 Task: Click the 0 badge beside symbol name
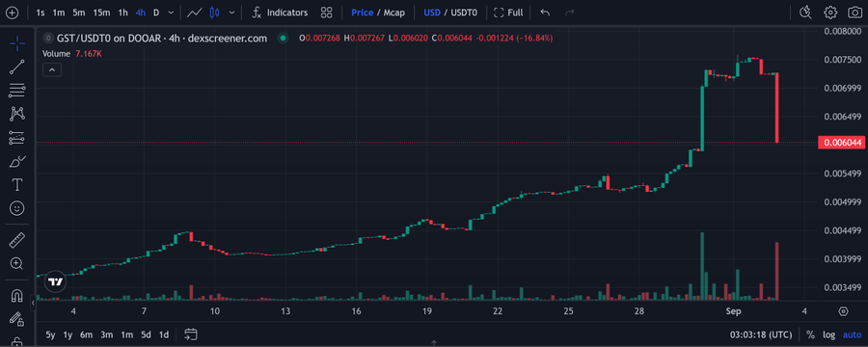tap(48, 39)
